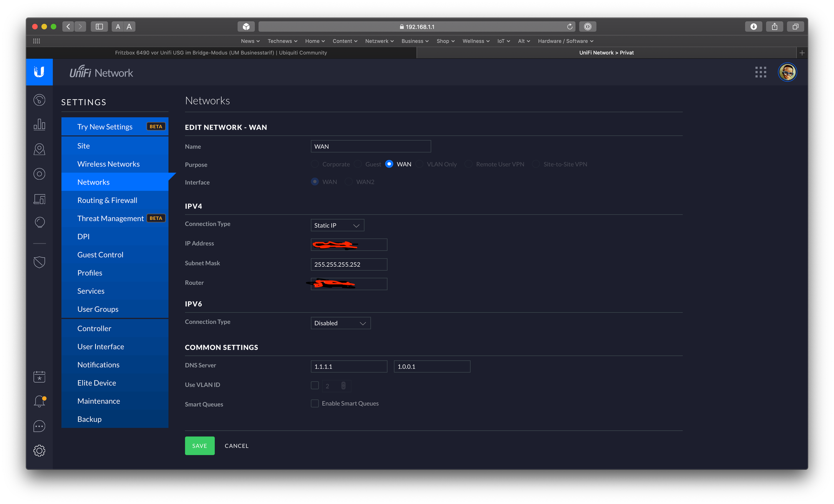
Task: Check the Use VLAN ID box
Action: (315, 385)
